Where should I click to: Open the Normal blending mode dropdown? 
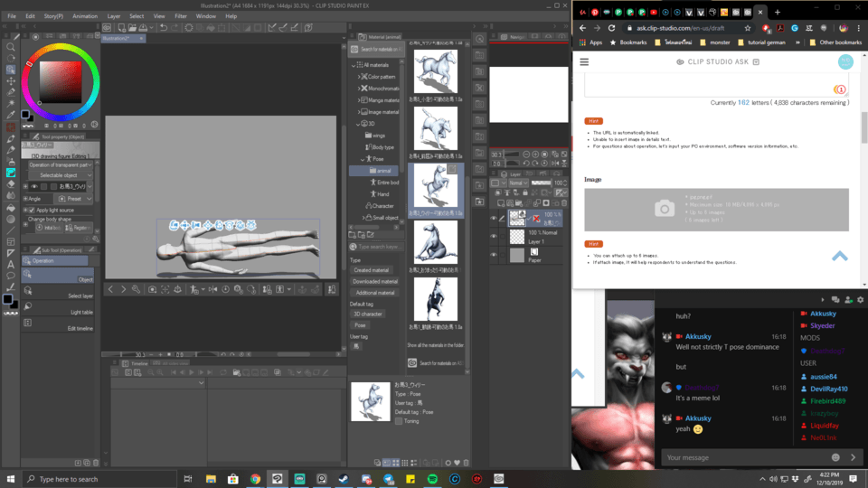[517, 183]
